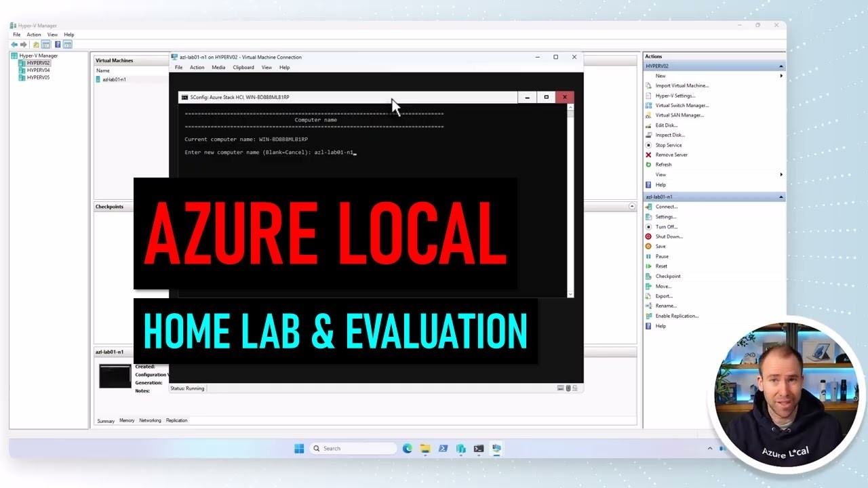Viewport: 868px width, 488px height.
Task: Click VM preview thumbnail in details pane
Action: [x=115, y=376]
